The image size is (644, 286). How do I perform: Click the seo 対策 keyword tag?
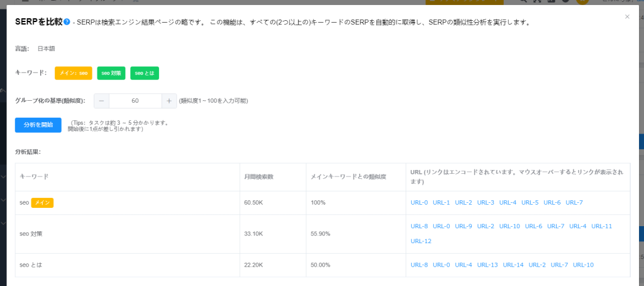pyautogui.click(x=111, y=73)
